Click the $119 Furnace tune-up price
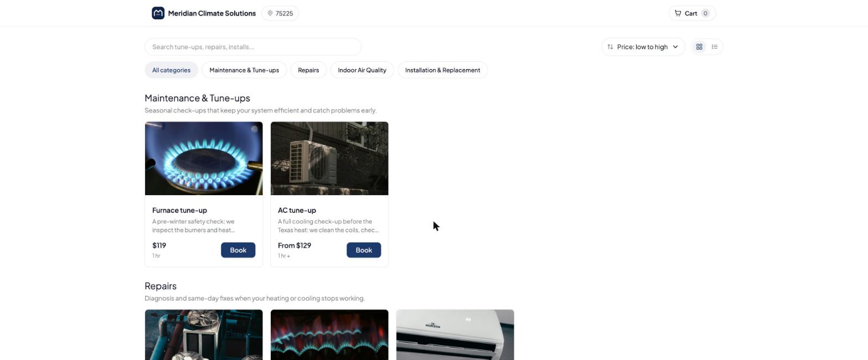The image size is (868, 360). tap(159, 246)
